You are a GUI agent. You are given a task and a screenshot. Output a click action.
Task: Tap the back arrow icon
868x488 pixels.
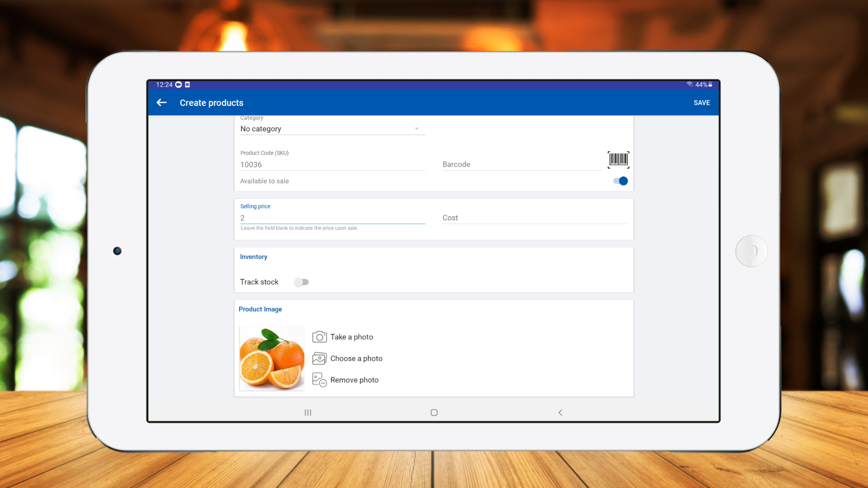click(162, 103)
